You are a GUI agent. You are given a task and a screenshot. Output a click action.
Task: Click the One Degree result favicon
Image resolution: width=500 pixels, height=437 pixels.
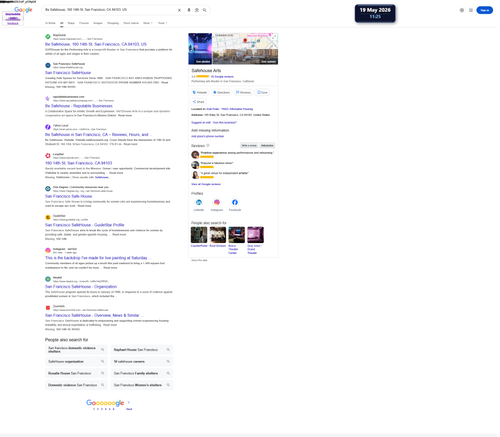pyautogui.click(x=48, y=189)
